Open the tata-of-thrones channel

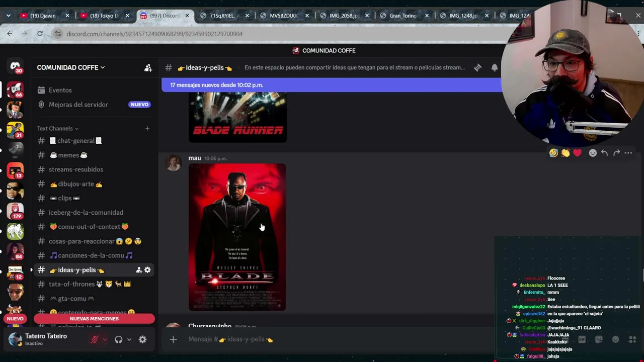[x=94, y=284]
